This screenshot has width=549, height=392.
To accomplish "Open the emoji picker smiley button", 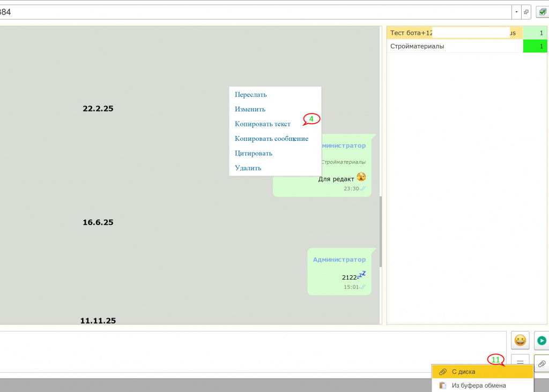I will pos(520,340).
